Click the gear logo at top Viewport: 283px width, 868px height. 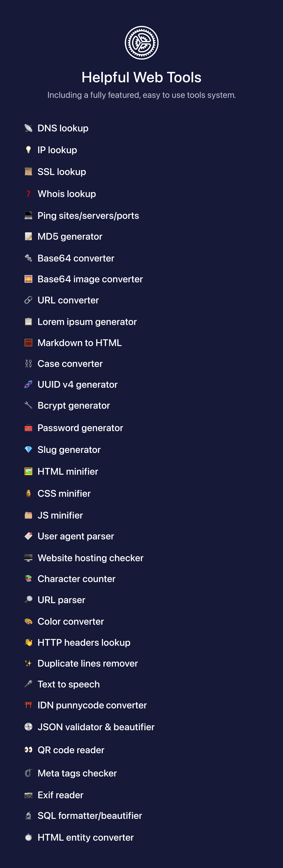(141, 43)
